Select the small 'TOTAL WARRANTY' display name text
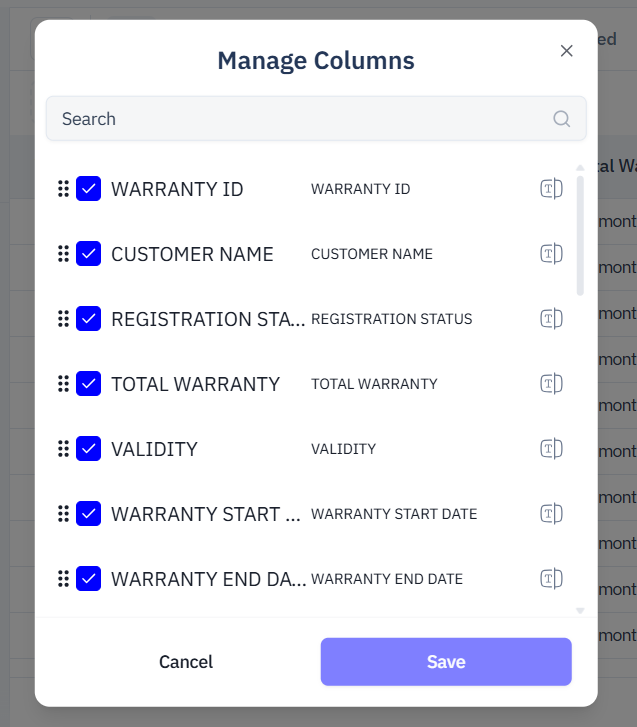Viewport: 637px width, 727px height. 374,383
